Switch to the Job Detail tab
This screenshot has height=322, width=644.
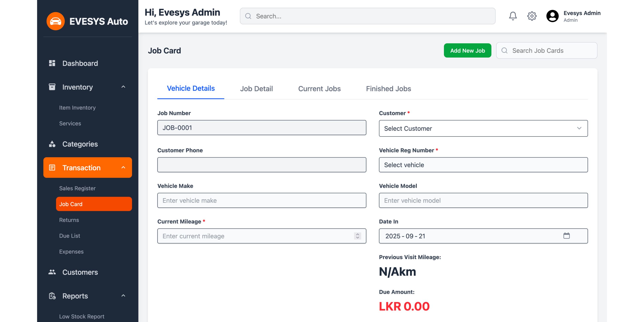coord(256,89)
